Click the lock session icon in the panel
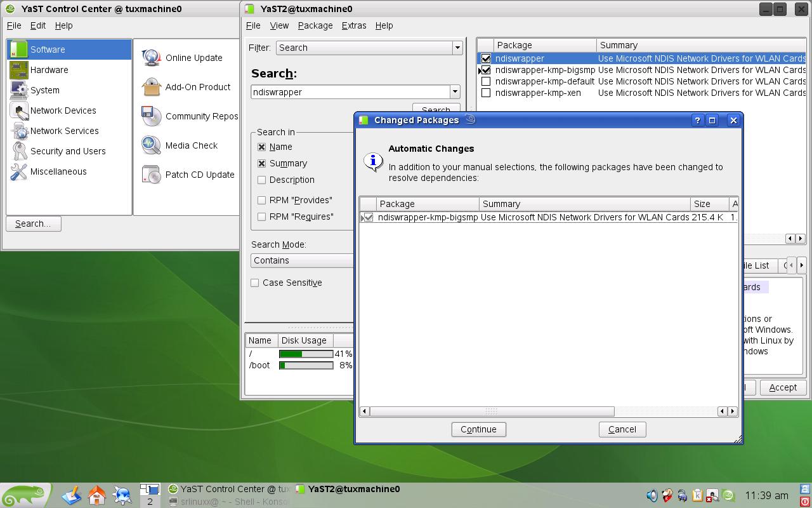 [x=806, y=490]
